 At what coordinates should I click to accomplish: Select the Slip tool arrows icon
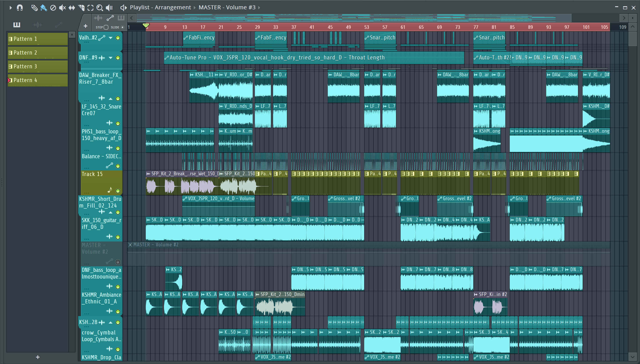(72, 8)
